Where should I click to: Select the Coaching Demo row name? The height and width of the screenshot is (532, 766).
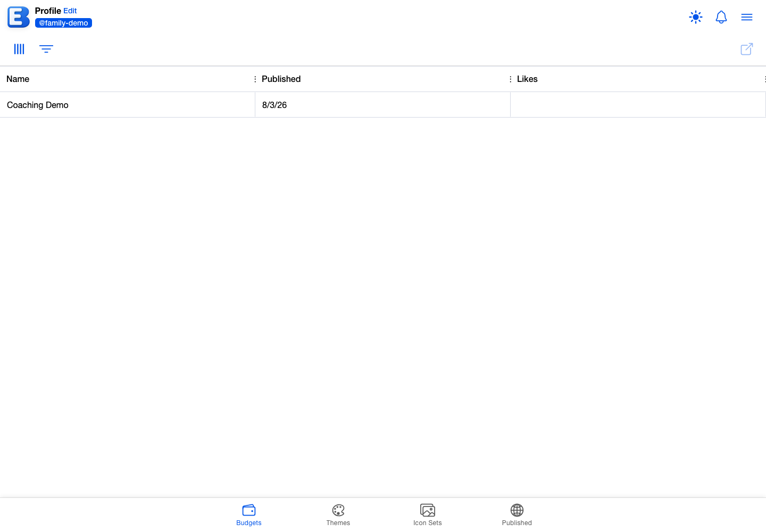tap(38, 105)
